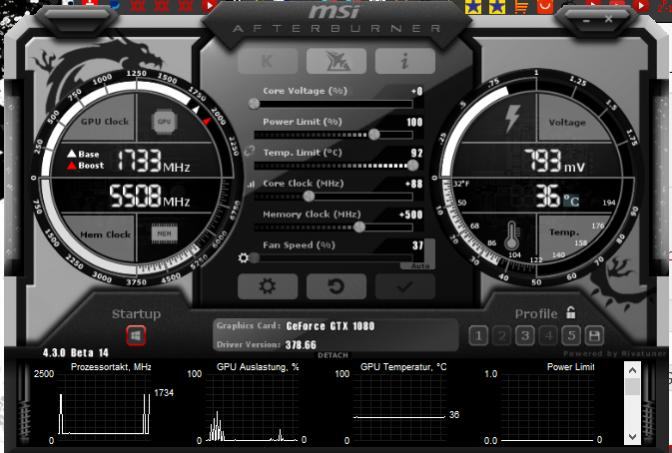Open the core clock curve bars icon
672x453 pixels.
point(251,184)
